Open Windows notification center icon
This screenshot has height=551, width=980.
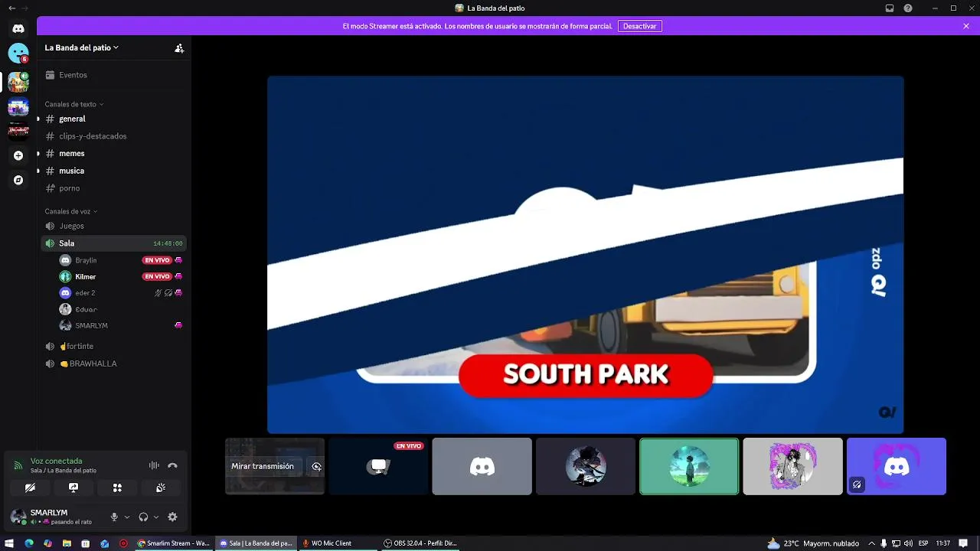tap(964, 543)
